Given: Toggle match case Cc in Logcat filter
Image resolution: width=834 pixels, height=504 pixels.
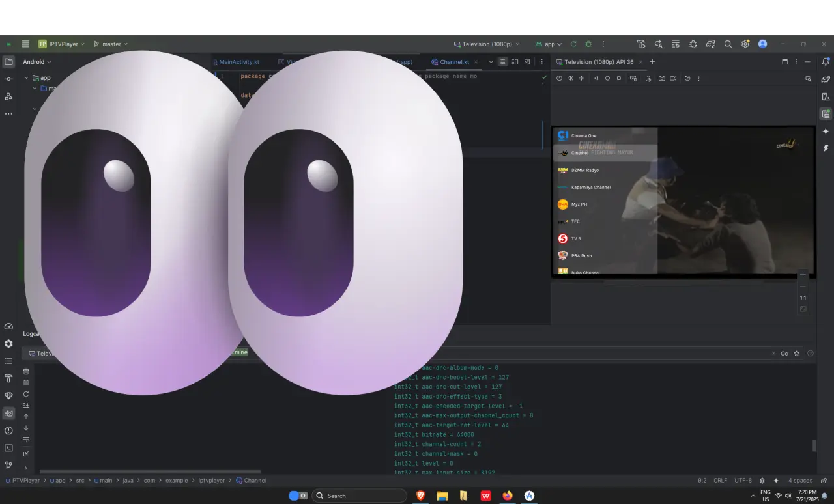Looking at the screenshot, I should 784,354.
